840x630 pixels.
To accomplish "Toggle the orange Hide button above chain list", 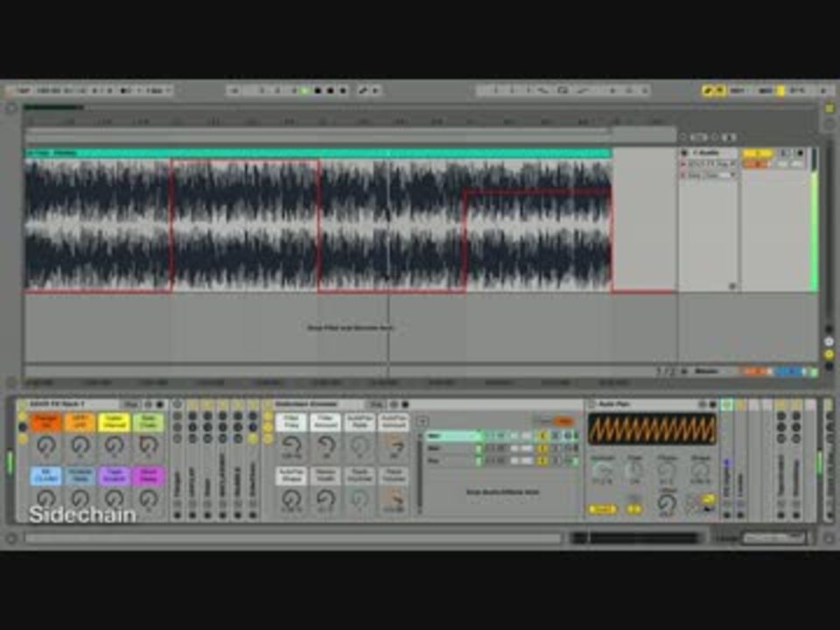I will click(x=563, y=421).
